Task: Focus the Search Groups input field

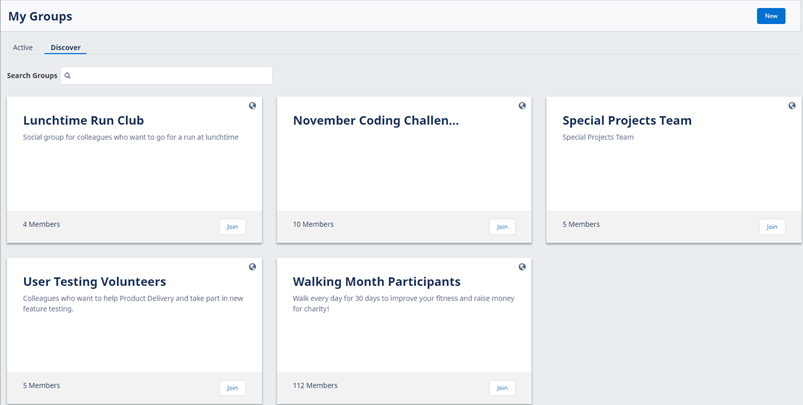Action: (170, 76)
